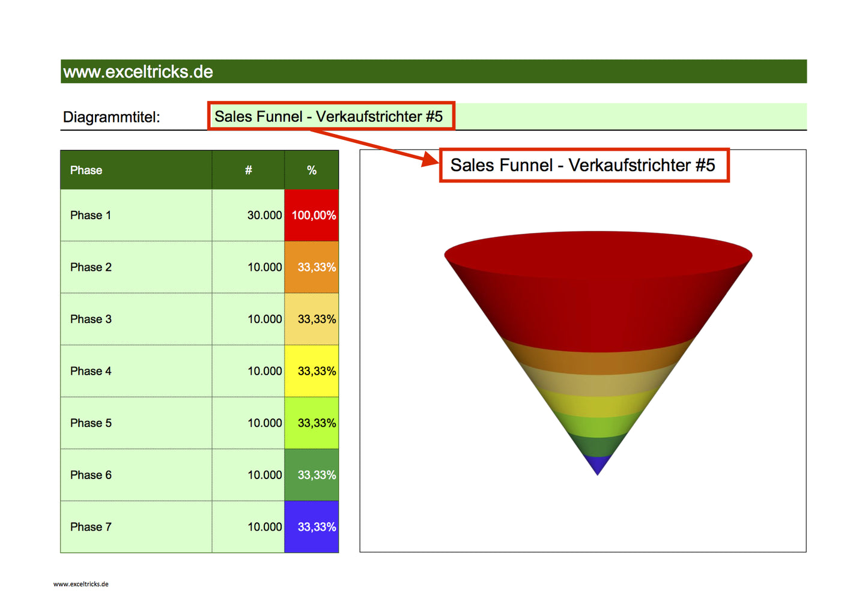Click the blue tip of the funnel chart

[x=597, y=465]
